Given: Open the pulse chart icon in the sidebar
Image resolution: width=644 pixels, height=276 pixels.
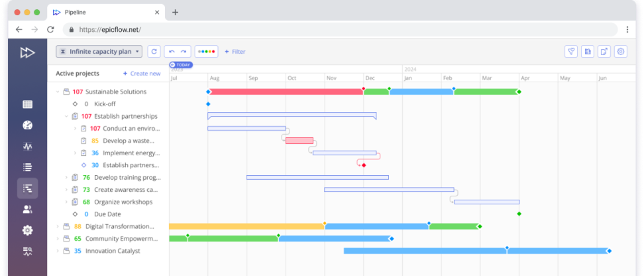Looking at the screenshot, I should (x=28, y=147).
